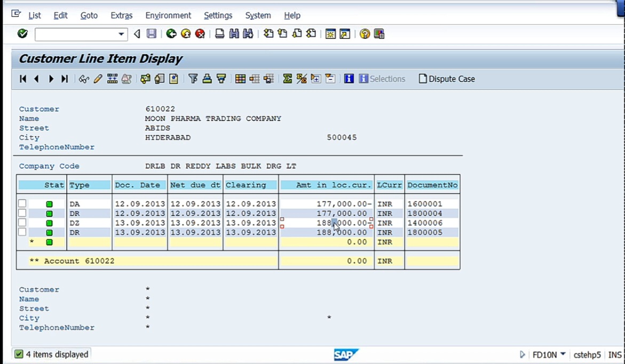This screenshot has width=625, height=364.
Task: Open the command field dropdown arrow
Action: point(121,34)
